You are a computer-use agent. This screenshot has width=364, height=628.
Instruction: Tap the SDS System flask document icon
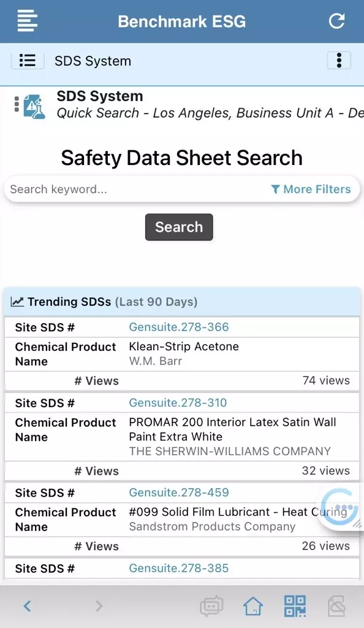tap(34, 106)
